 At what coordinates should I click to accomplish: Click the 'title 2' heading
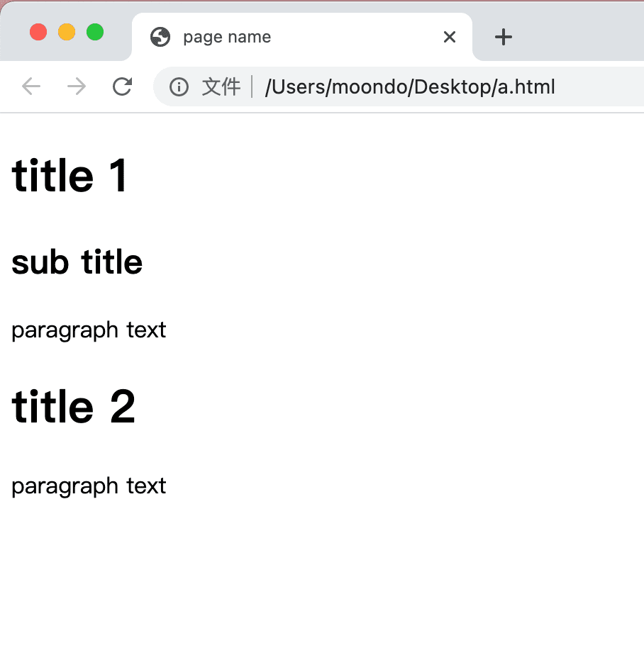point(73,406)
